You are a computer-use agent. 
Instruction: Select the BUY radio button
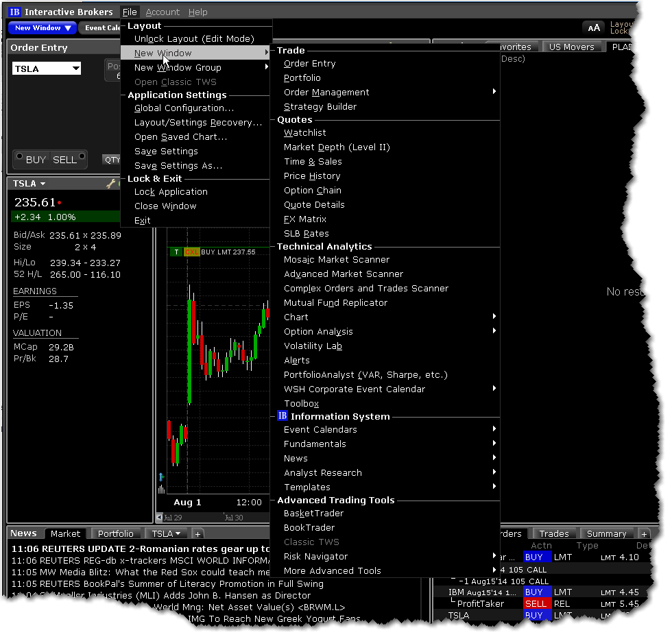coord(20,156)
